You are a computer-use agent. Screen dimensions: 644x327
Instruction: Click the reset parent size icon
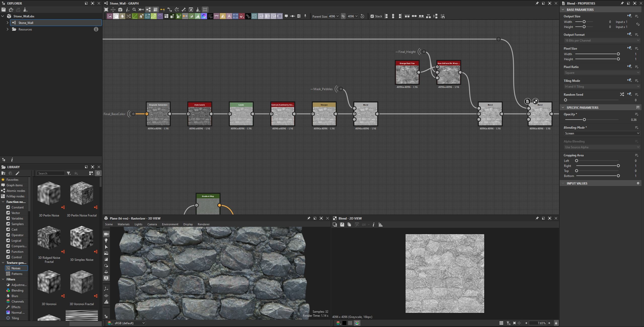click(363, 16)
